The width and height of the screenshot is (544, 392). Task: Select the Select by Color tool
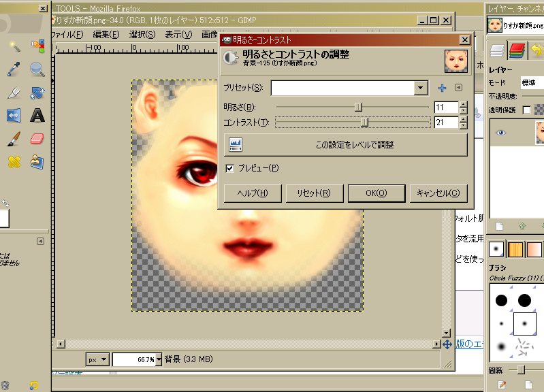[x=37, y=46]
